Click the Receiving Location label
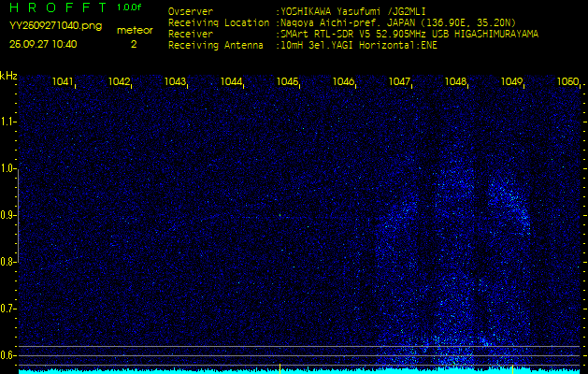 pyautogui.click(x=219, y=22)
